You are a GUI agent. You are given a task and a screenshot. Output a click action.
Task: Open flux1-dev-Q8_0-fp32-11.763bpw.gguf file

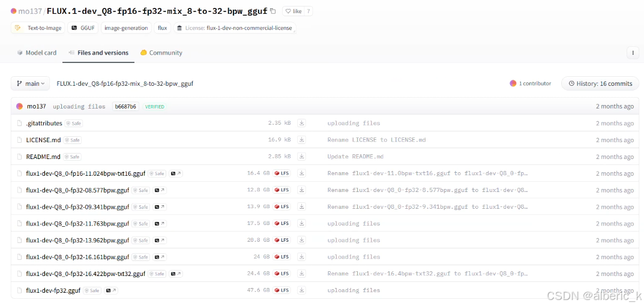77,223
